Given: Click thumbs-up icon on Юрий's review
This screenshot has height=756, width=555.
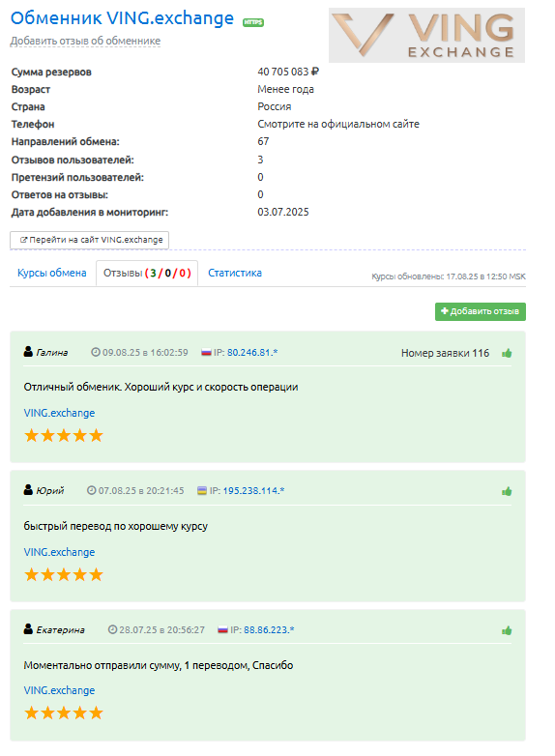Looking at the screenshot, I should pos(507,491).
